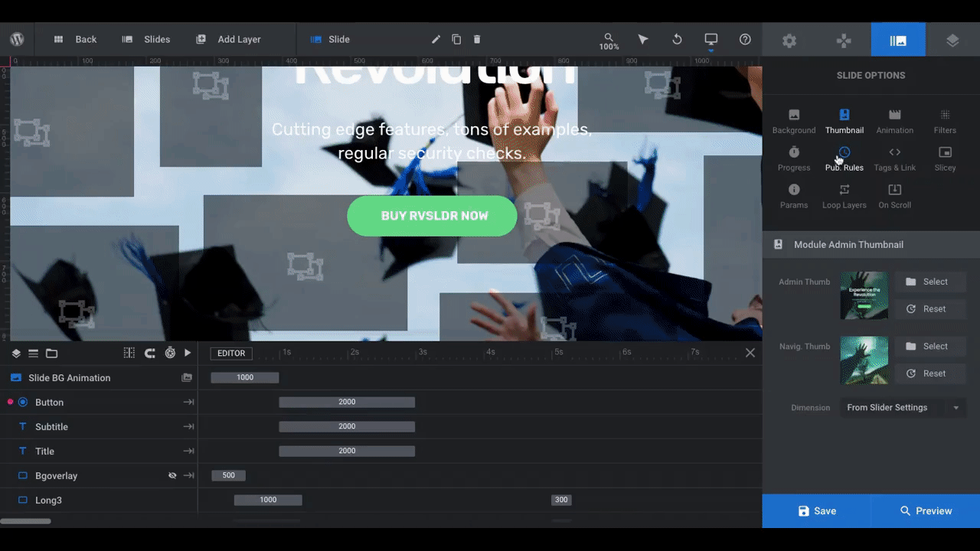980x551 pixels.
Task: Open the Params slide option
Action: 794,196
